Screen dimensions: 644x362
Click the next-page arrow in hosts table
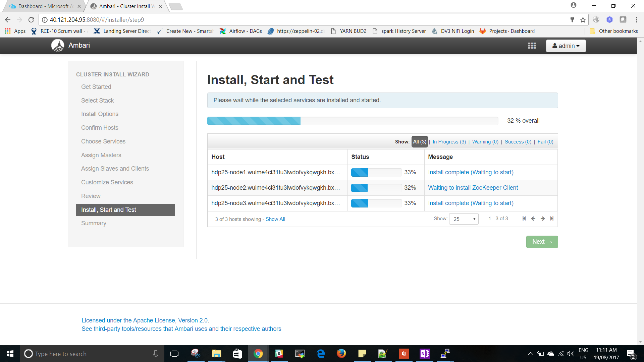point(543,219)
